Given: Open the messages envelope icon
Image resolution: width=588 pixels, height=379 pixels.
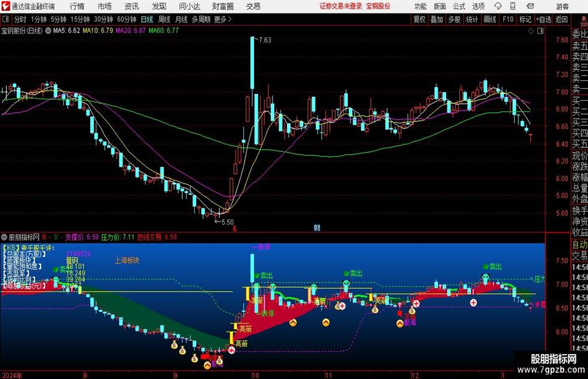Looking at the screenshot, I should [x=530, y=6].
